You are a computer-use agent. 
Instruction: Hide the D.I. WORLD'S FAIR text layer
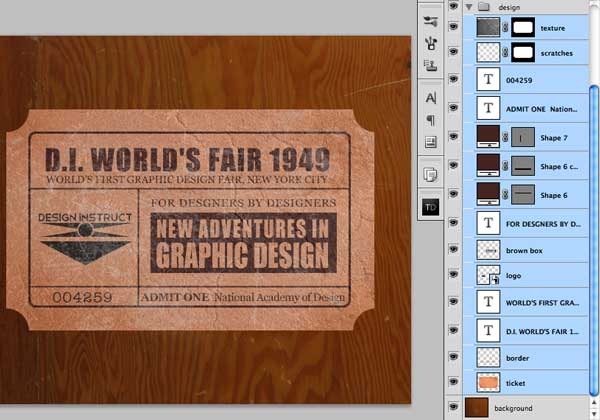453,330
